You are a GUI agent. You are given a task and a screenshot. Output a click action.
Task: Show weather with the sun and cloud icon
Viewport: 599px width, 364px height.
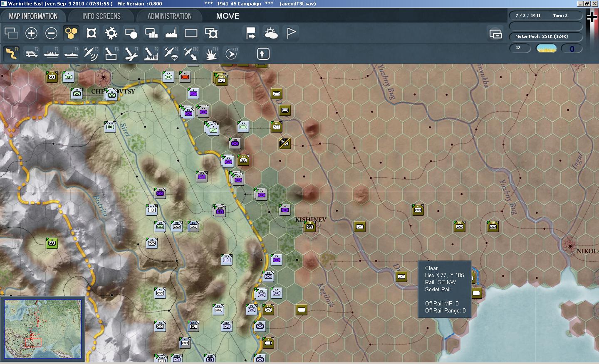pos(271,33)
